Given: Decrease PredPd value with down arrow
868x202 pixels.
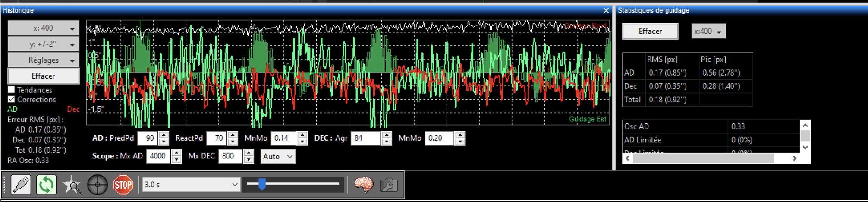Looking at the screenshot, I should (164, 142).
